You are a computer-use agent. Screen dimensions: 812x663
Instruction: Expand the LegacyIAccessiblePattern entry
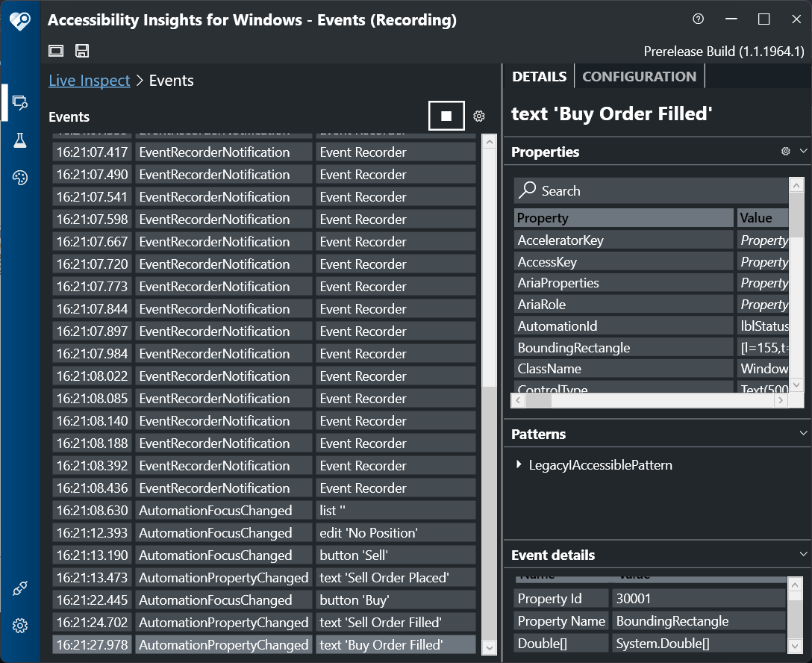[x=519, y=464]
